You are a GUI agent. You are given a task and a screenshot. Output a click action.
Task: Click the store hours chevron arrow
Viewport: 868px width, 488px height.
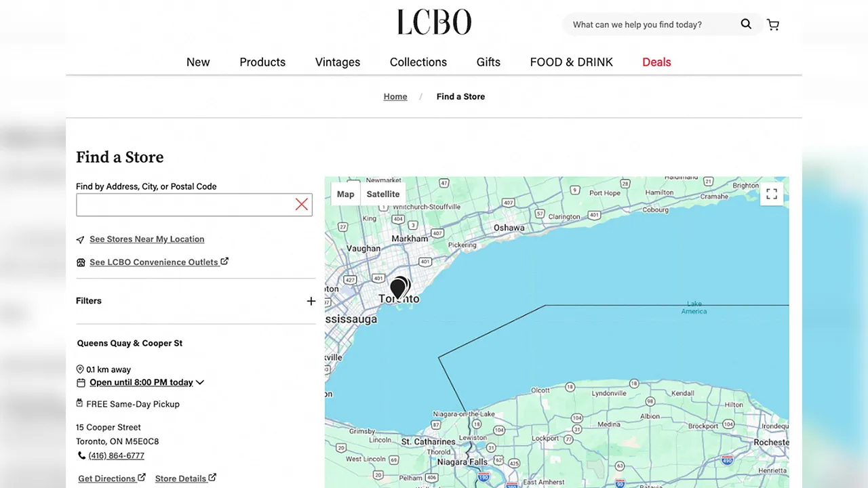pos(199,382)
